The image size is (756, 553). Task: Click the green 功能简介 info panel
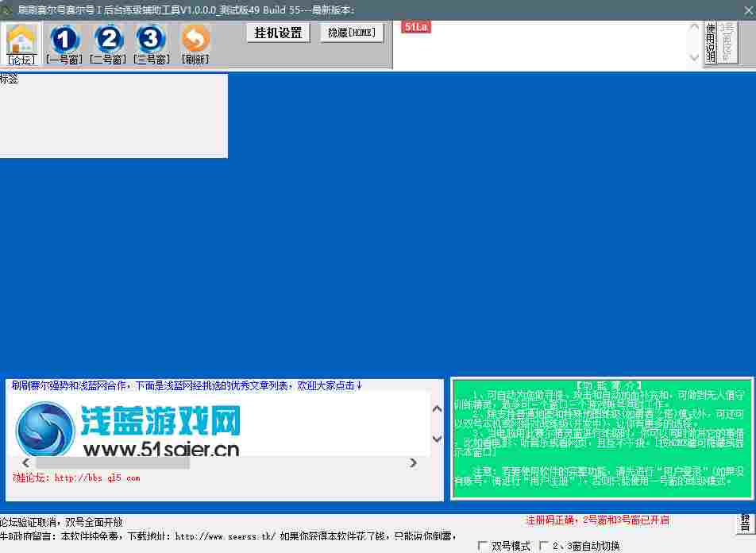602,439
